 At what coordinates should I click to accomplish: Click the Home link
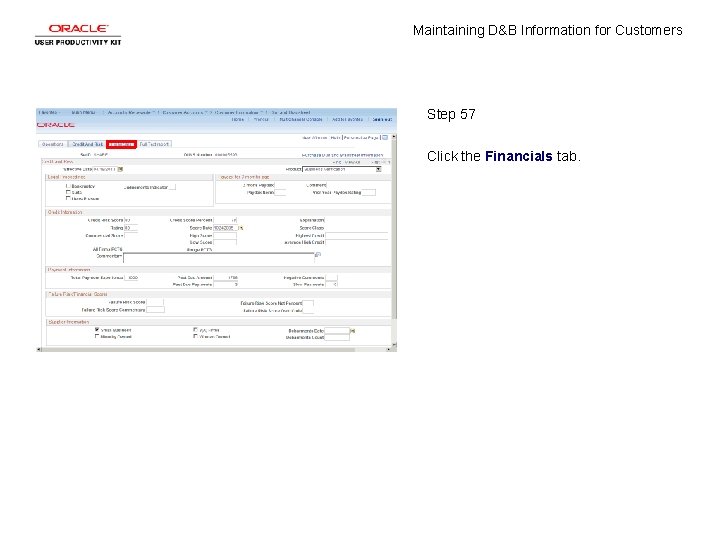[x=237, y=119]
